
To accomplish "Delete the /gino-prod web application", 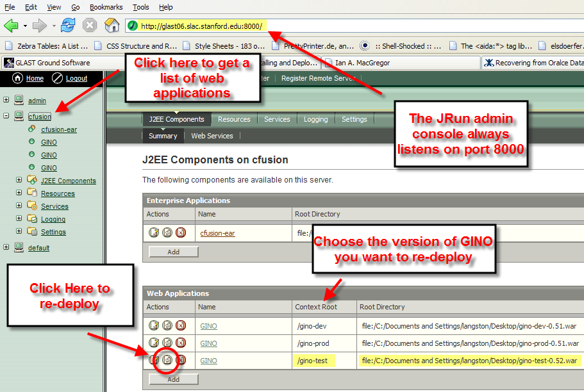I will point(181,343).
